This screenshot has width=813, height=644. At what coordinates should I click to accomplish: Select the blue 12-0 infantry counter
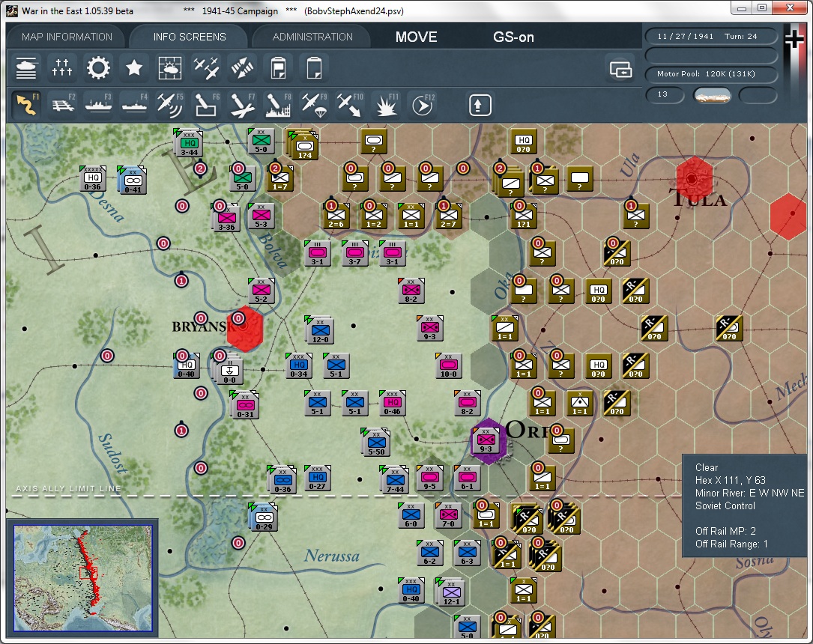click(x=320, y=330)
